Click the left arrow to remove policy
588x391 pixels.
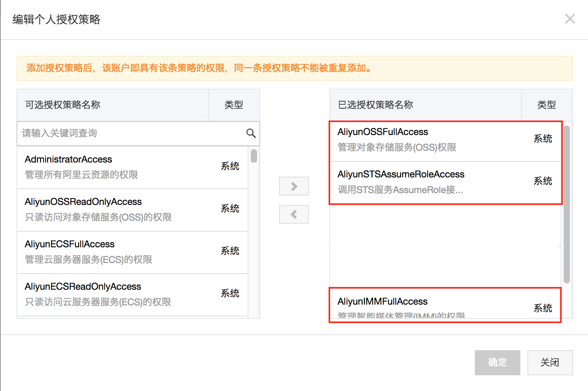coord(294,214)
